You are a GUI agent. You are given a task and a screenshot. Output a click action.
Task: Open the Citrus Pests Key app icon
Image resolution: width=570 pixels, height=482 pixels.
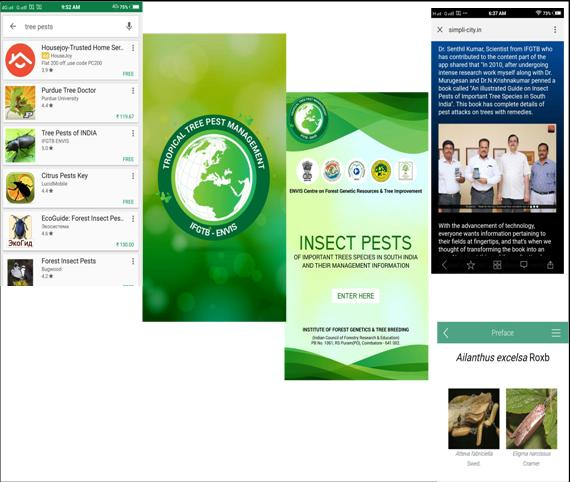tap(20, 188)
